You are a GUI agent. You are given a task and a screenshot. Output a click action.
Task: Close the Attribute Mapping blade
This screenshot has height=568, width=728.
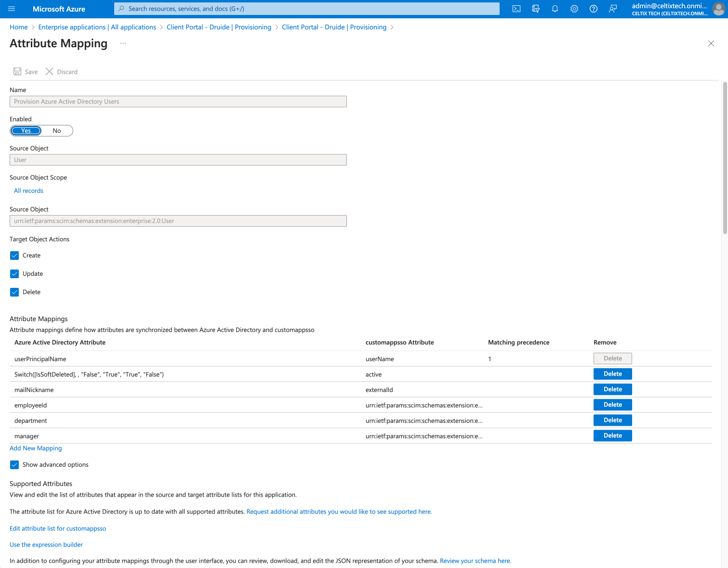[x=711, y=43]
